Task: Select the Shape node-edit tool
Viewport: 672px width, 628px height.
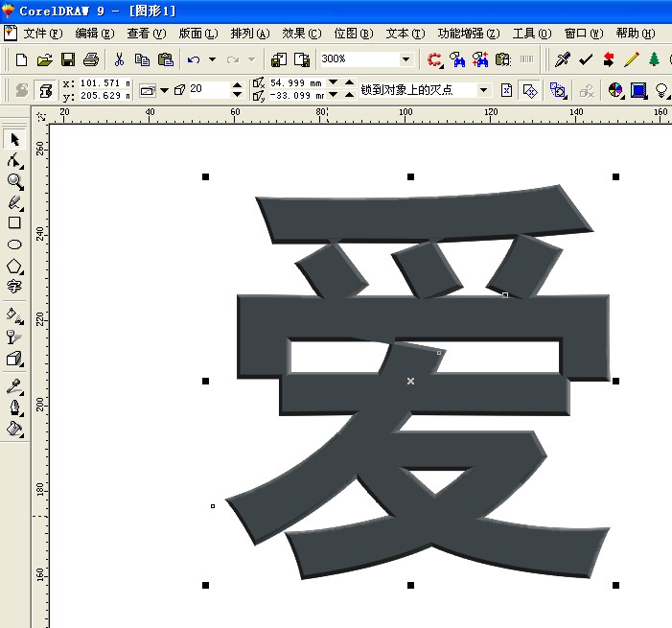Action: click(x=14, y=160)
